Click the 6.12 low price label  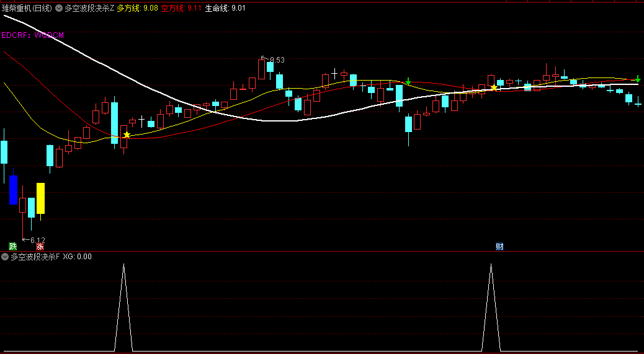[38, 240]
